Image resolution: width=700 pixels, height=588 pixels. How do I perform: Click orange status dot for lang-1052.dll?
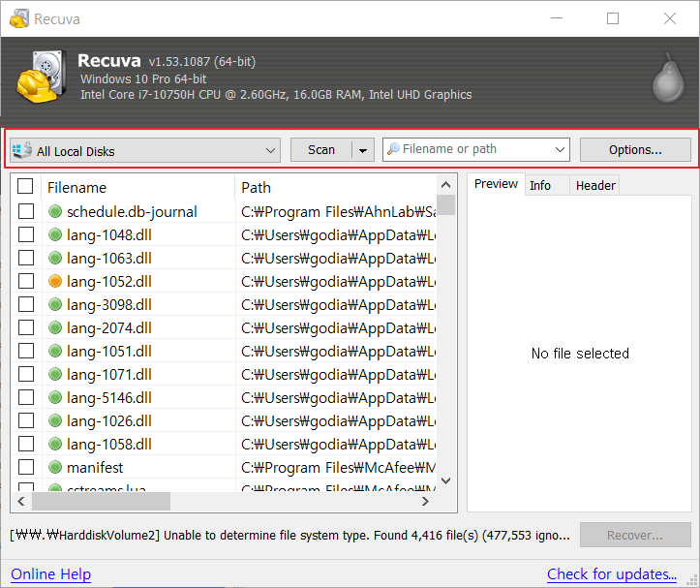click(55, 281)
